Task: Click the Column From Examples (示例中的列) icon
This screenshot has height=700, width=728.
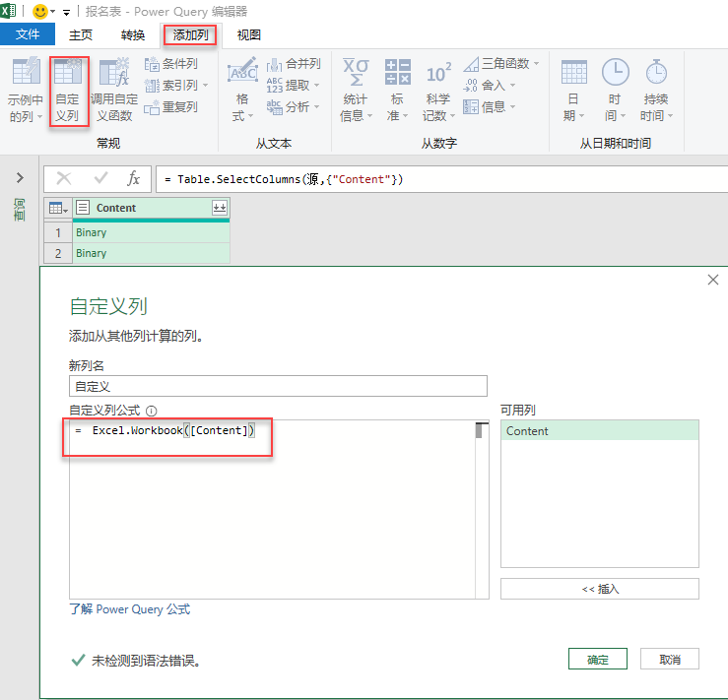Action: pyautogui.click(x=26, y=71)
